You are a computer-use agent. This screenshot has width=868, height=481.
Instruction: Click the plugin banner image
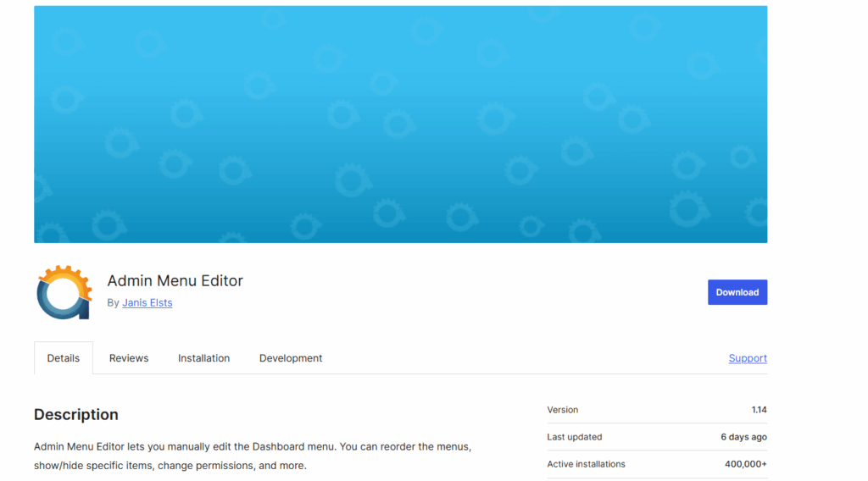(x=401, y=124)
